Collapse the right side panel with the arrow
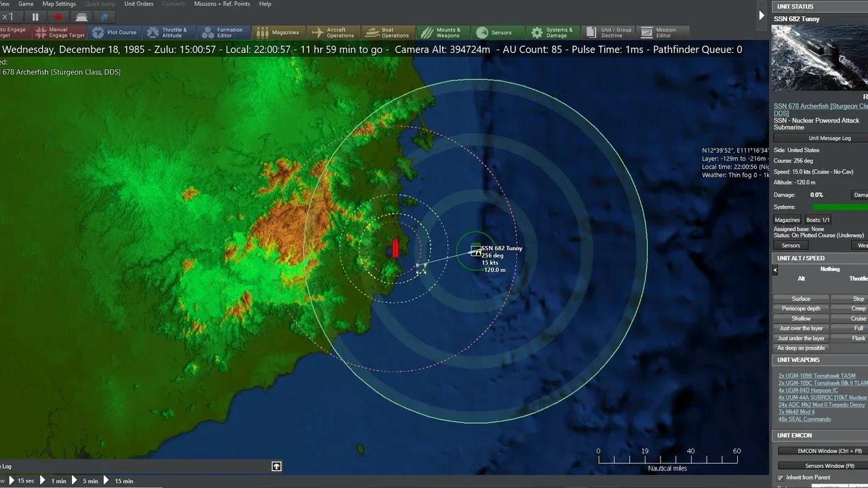Viewport: 868px width, 488px height. pyautogui.click(x=762, y=16)
